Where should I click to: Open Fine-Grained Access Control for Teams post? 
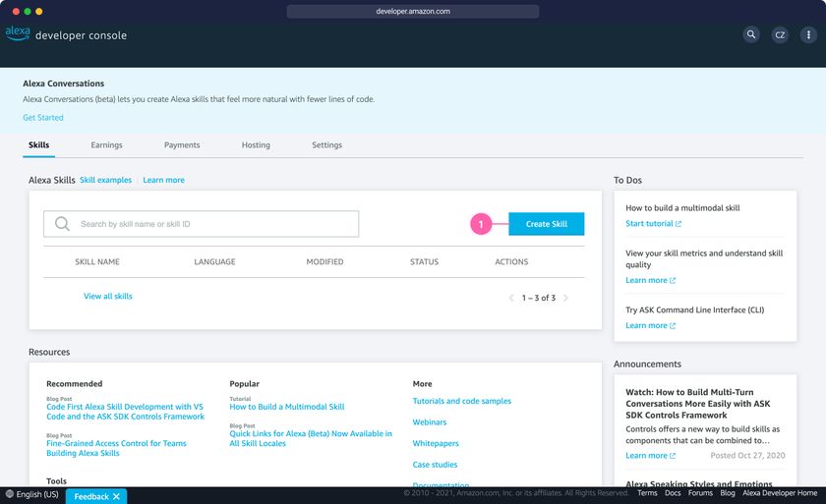pyautogui.click(x=116, y=448)
